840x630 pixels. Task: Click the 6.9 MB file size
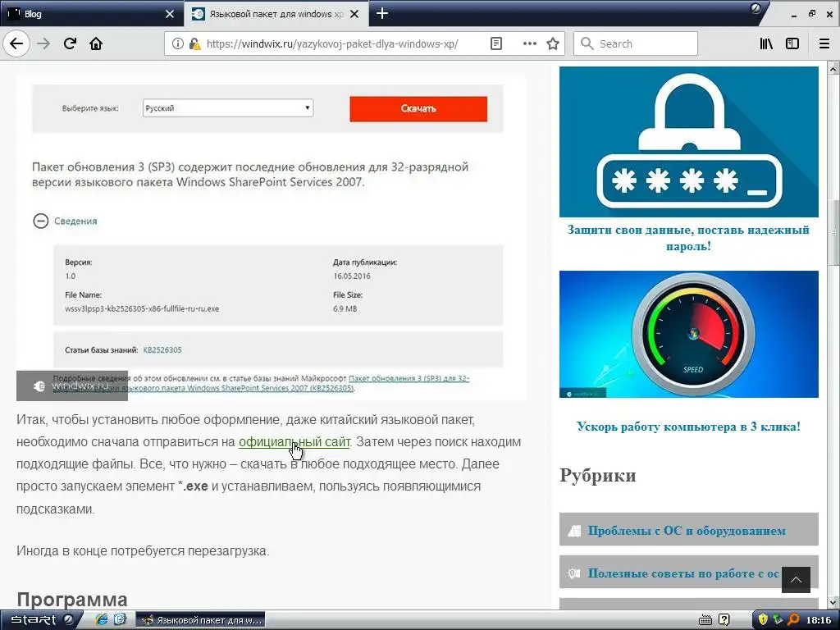tap(345, 308)
